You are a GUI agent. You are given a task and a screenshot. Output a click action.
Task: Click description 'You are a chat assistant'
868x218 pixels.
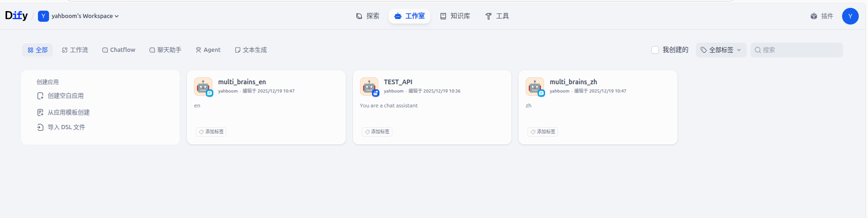click(389, 106)
